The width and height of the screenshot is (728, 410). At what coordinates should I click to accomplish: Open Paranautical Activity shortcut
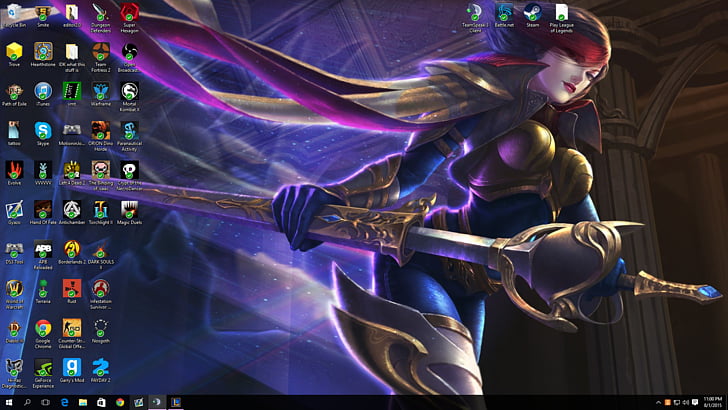pos(130,137)
